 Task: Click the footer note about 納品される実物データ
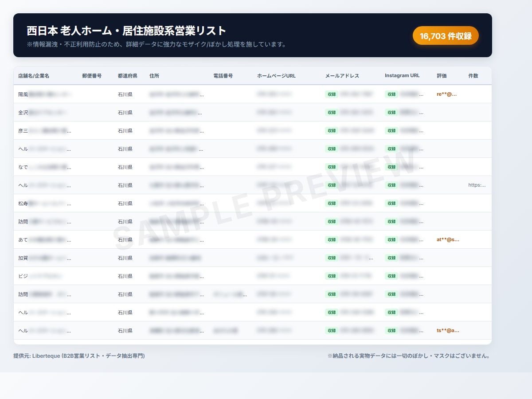pyautogui.click(x=410, y=356)
